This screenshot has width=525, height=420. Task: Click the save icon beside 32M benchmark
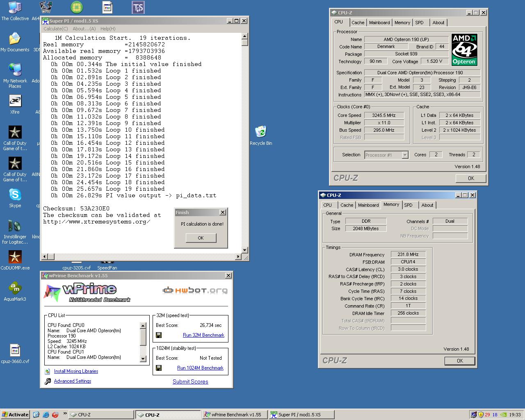pos(159,335)
